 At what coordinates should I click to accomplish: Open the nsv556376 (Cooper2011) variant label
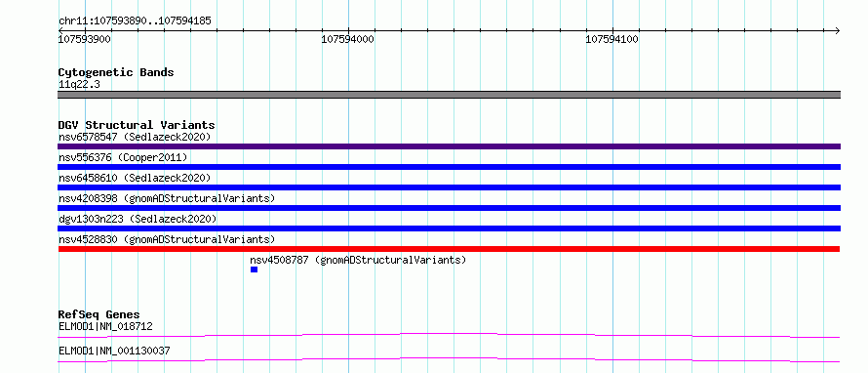pos(123,158)
